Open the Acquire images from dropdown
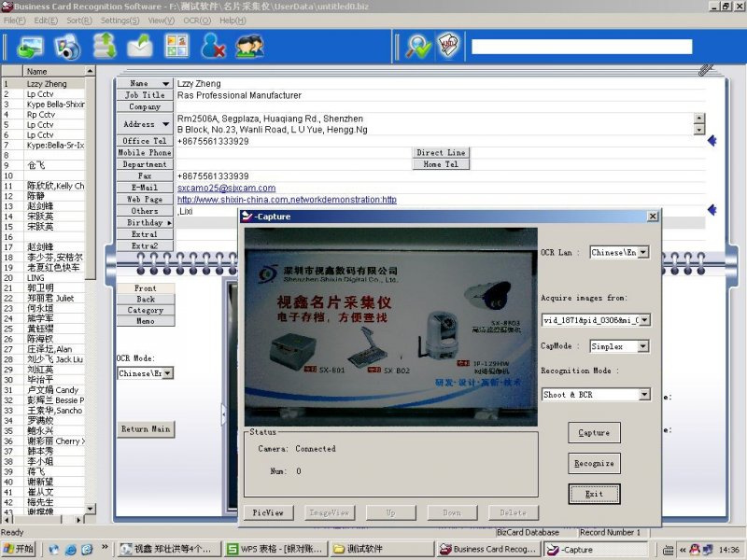747x560 pixels. click(644, 320)
